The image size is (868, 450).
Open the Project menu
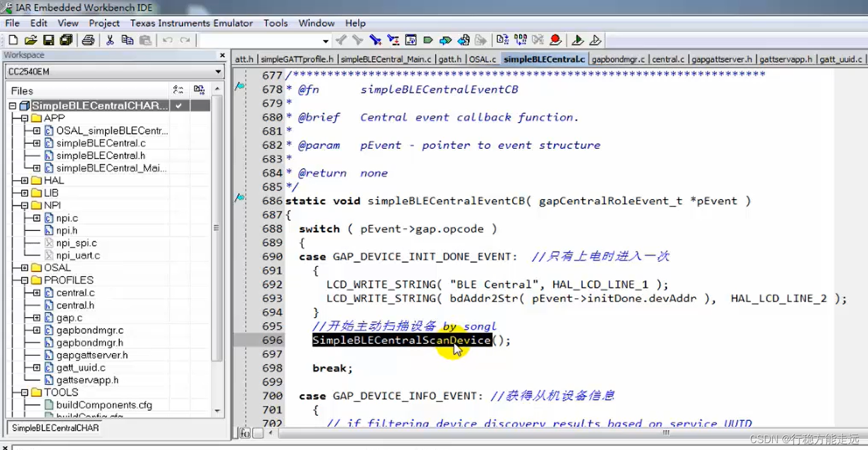[104, 23]
